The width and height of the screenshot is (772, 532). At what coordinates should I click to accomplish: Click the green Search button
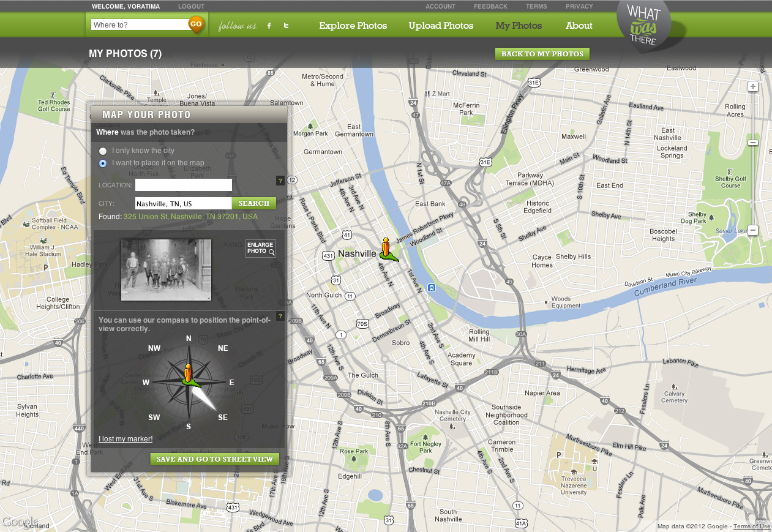(254, 203)
